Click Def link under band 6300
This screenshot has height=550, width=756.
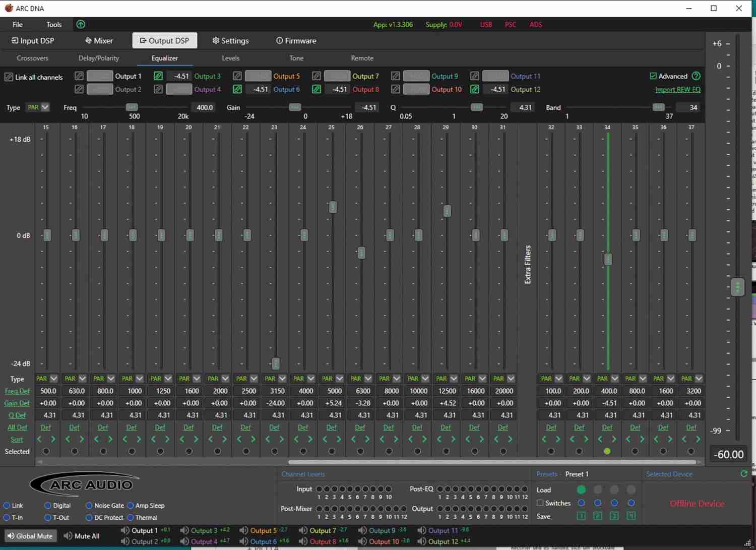pos(360,427)
